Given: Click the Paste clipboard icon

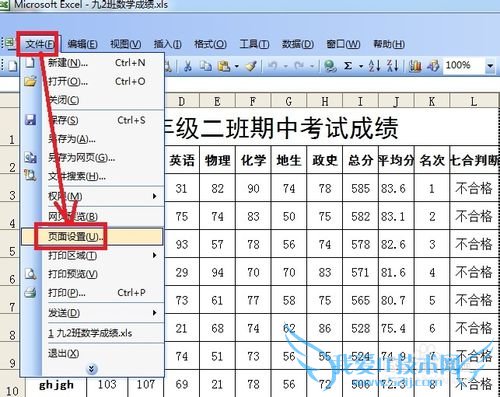Looking at the screenshot, I should [224, 66].
